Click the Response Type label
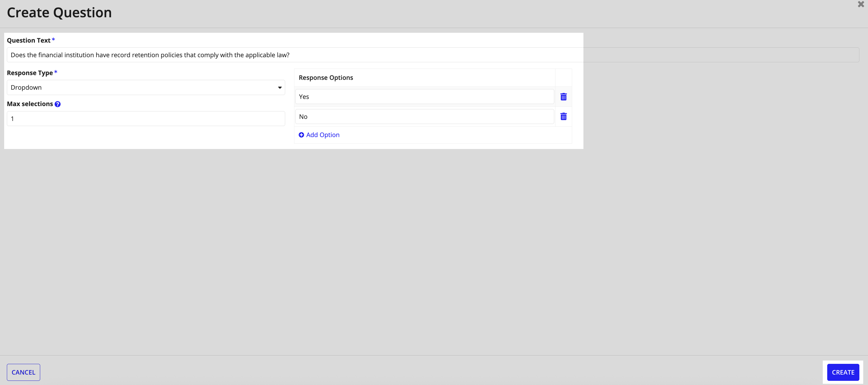 (30, 73)
